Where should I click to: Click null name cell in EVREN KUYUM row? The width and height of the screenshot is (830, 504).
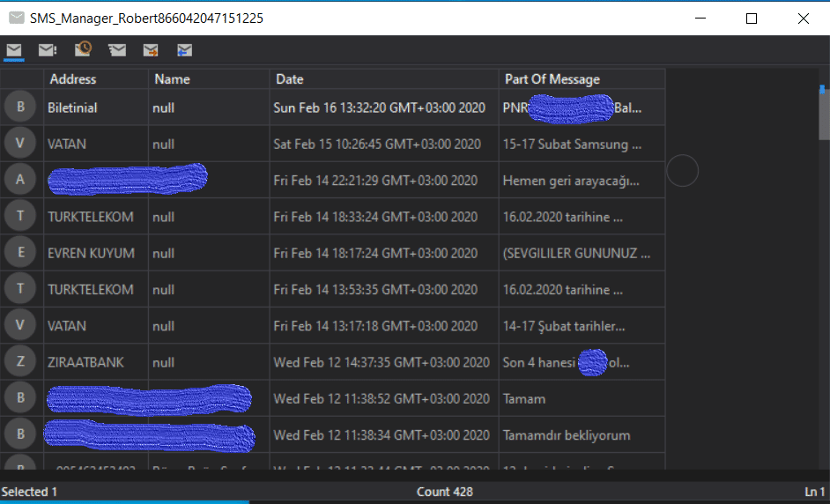(x=209, y=253)
